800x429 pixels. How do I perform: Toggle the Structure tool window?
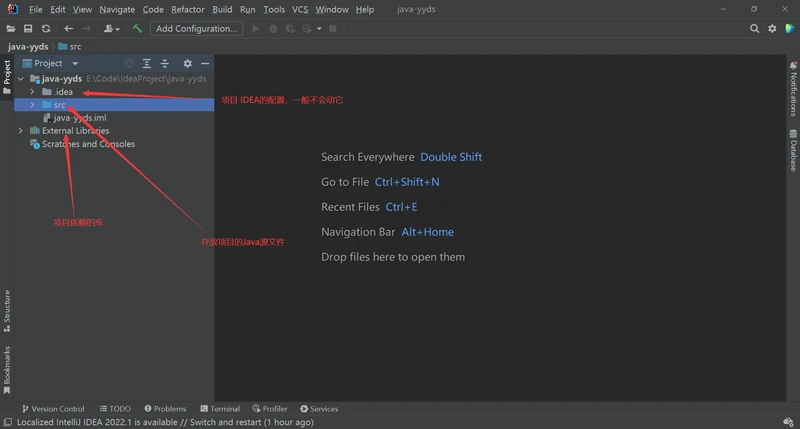click(x=6, y=310)
